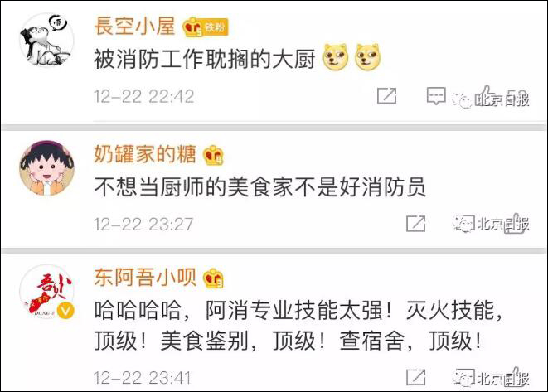Click the first doge emoji
The image size is (548, 392).
click(x=336, y=57)
